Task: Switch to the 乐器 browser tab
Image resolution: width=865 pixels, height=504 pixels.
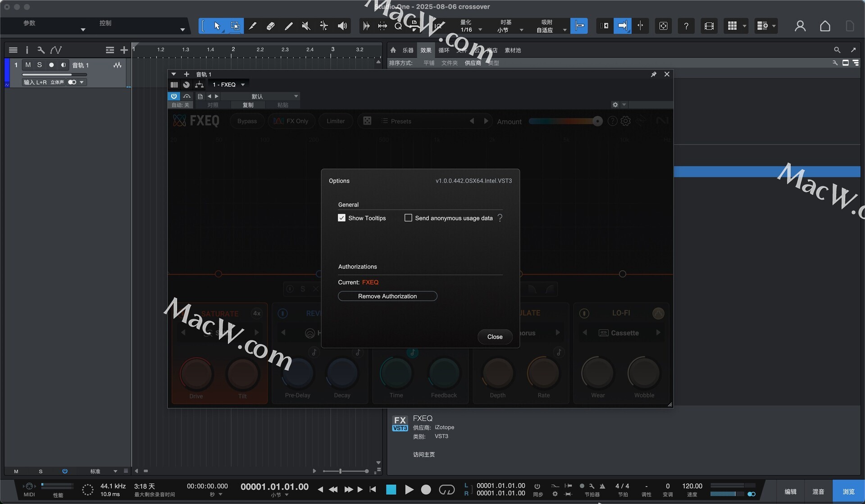Action: (408, 50)
